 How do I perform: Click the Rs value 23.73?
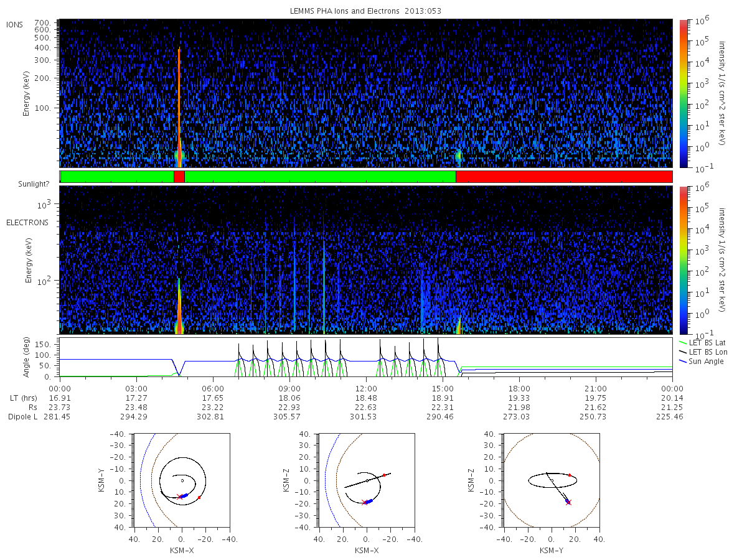pyautogui.click(x=60, y=406)
